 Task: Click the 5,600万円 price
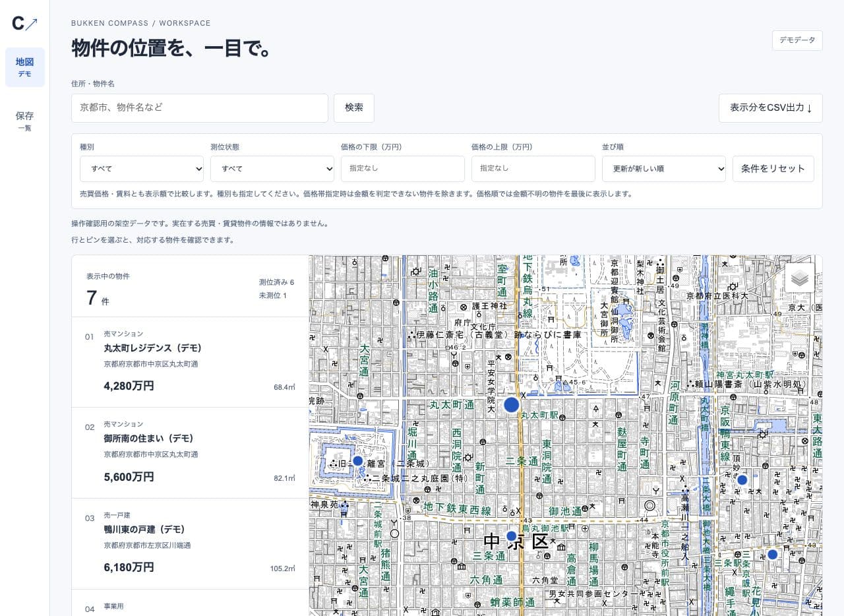[x=129, y=477]
